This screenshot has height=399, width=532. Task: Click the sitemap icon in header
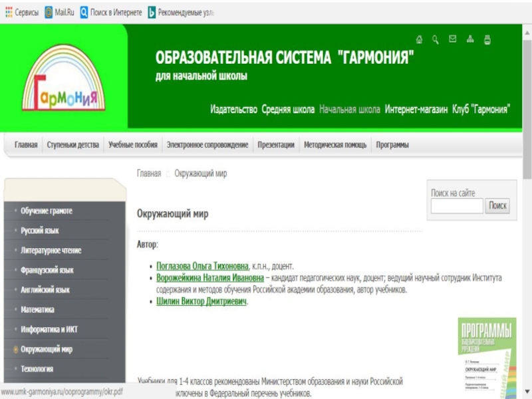(470, 39)
